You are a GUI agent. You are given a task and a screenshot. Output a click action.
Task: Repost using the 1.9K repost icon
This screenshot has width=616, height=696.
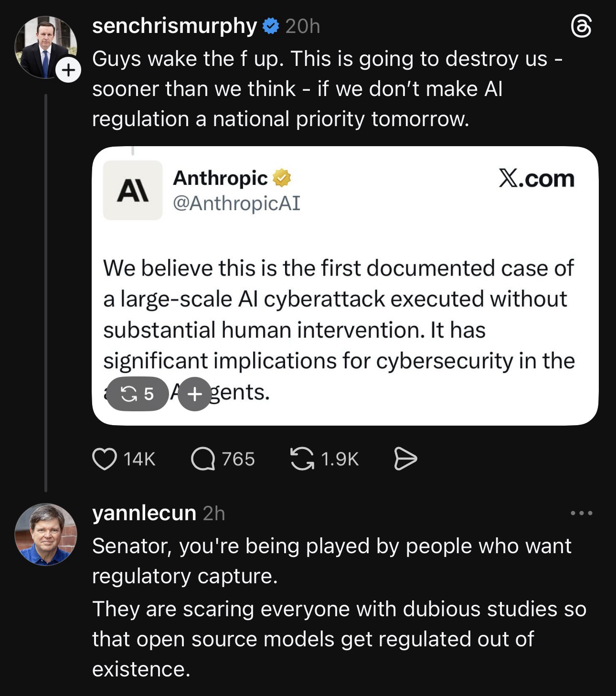(x=302, y=459)
